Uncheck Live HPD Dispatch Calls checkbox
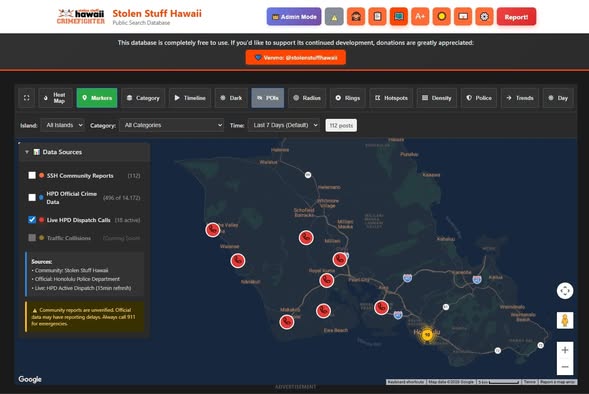 (x=32, y=220)
